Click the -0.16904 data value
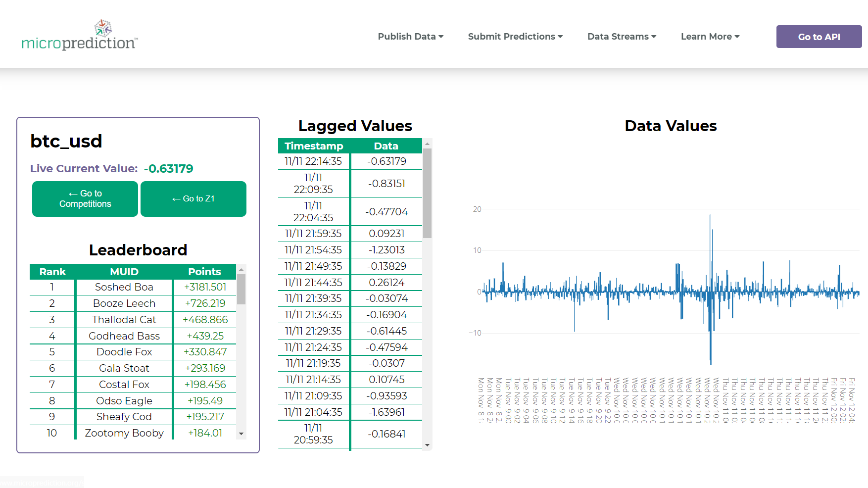 coord(386,315)
